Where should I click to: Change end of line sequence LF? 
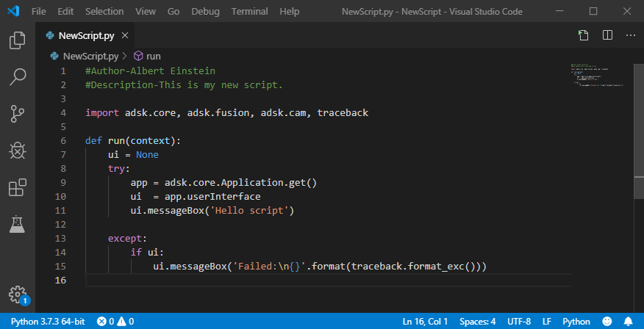[547, 322]
